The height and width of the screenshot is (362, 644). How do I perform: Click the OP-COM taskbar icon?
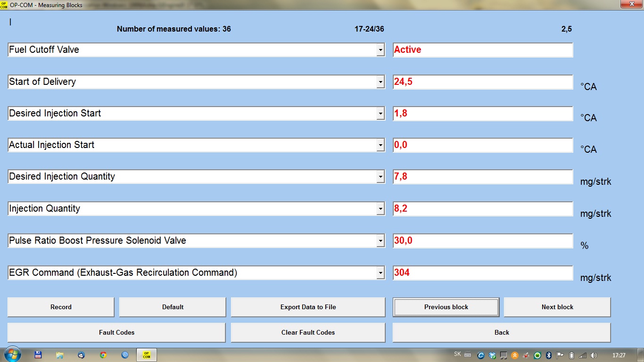point(147,355)
